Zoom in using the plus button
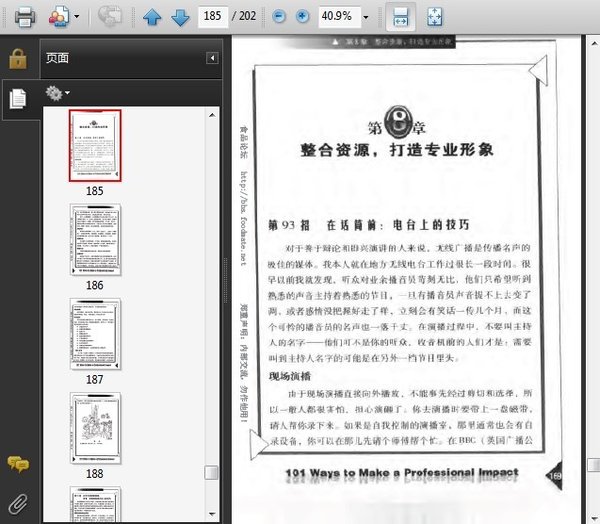600x524 pixels. [x=302, y=17]
